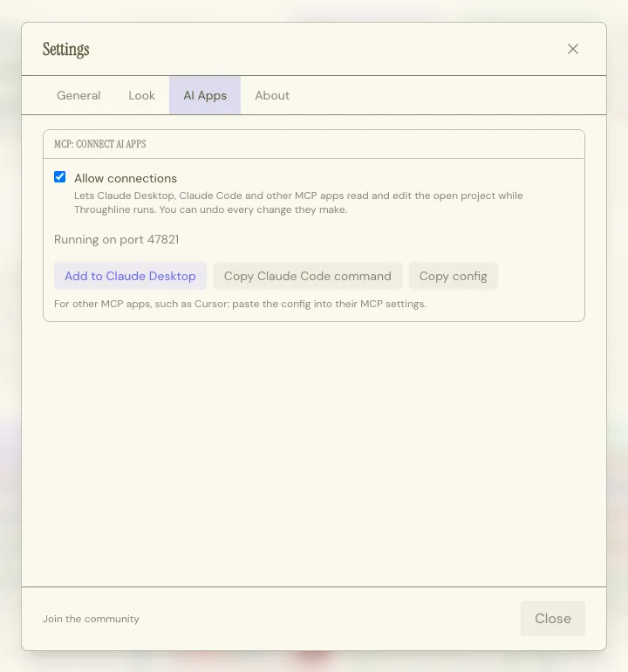The width and height of the screenshot is (628, 672).
Task: Go to the About tab
Action: point(272,95)
